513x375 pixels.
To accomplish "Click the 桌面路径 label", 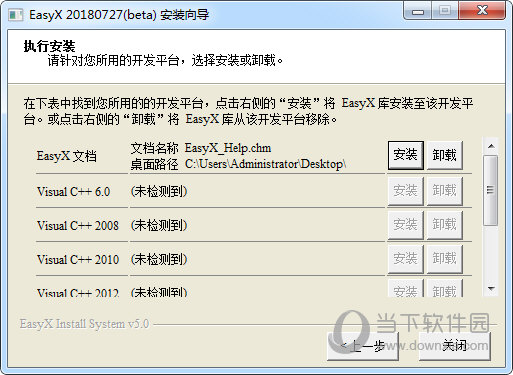I will pyautogui.click(x=154, y=164).
